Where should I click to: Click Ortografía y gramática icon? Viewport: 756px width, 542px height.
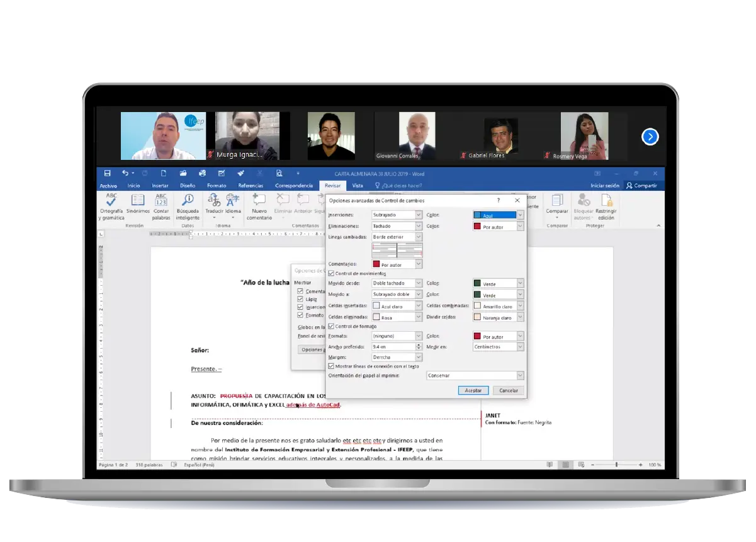tap(111, 200)
